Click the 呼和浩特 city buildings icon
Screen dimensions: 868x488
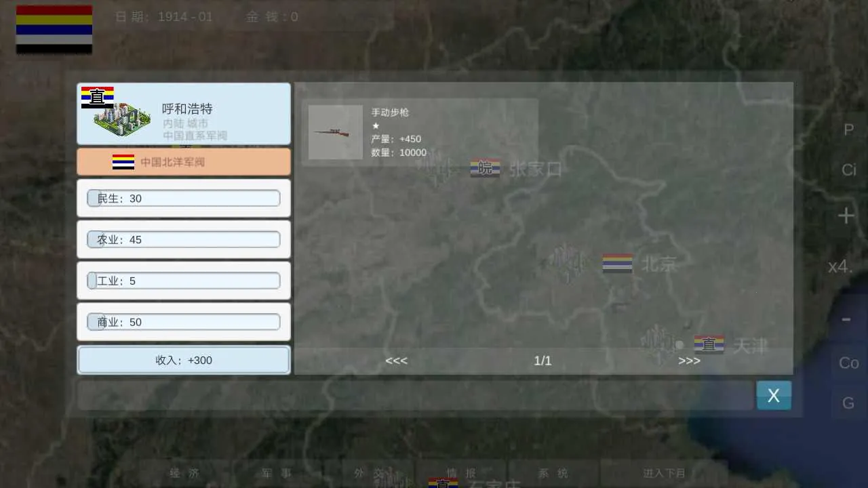coord(121,121)
